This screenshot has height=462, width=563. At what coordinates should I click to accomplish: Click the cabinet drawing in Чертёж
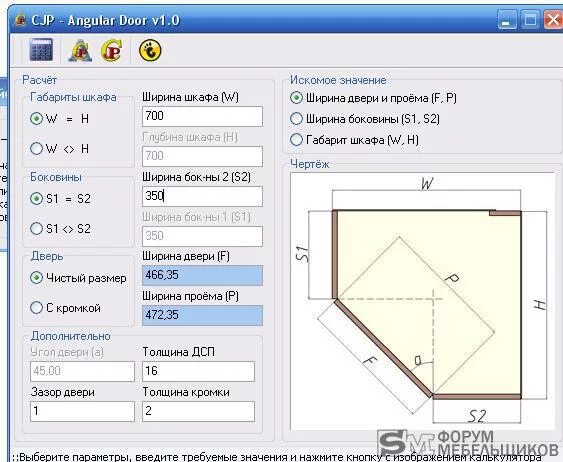[x=423, y=301]
